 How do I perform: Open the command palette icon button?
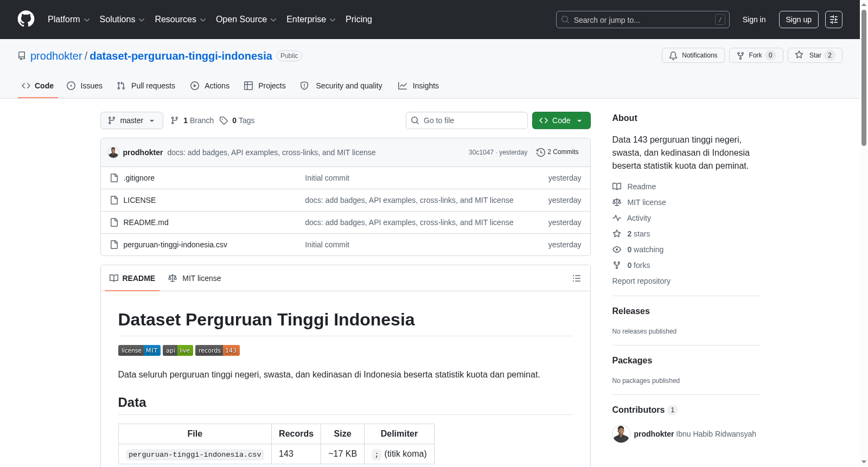tap(834, 20)
